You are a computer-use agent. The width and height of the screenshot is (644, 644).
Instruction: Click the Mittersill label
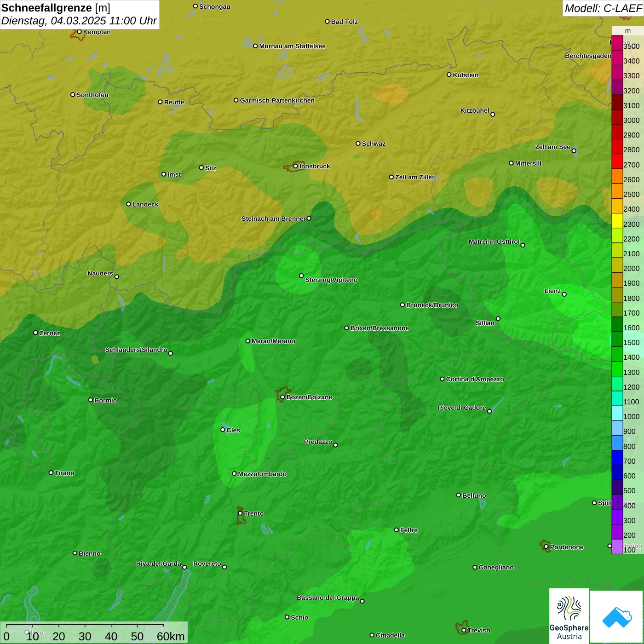click(x=528, y=163)
